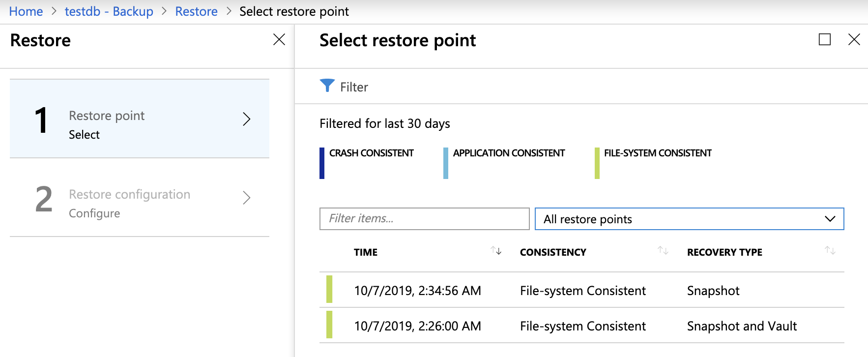This screenshot has width=868, height=357.
Task: Select the 2:26:00 AM restore point
Action: (x=582, y=326)
